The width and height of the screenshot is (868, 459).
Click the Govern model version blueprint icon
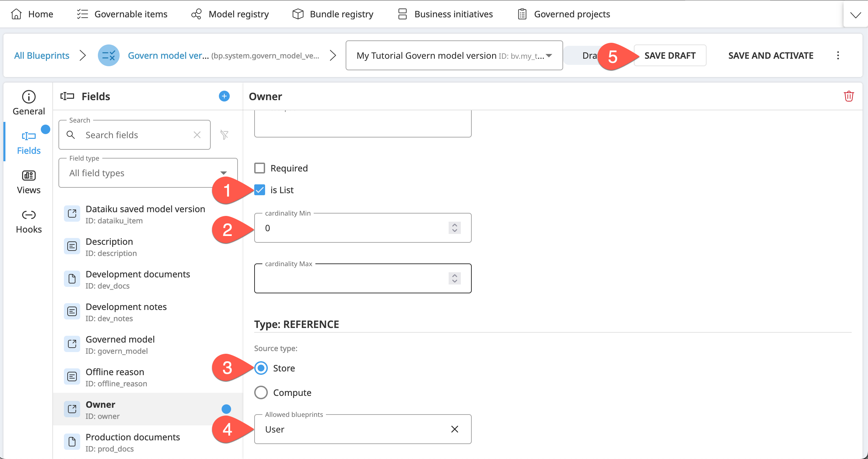109,55
